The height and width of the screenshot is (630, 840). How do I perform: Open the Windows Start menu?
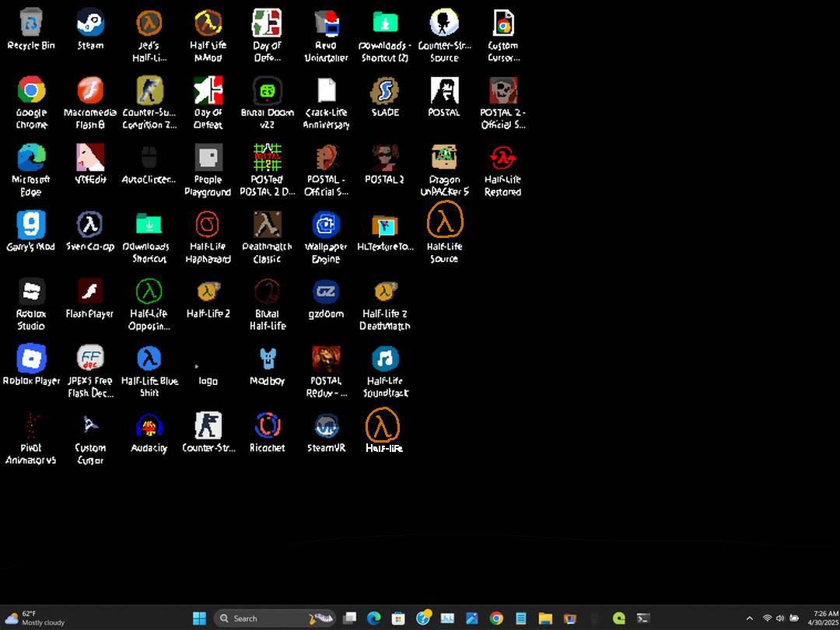pyautogui.click(x=199, y=618)
